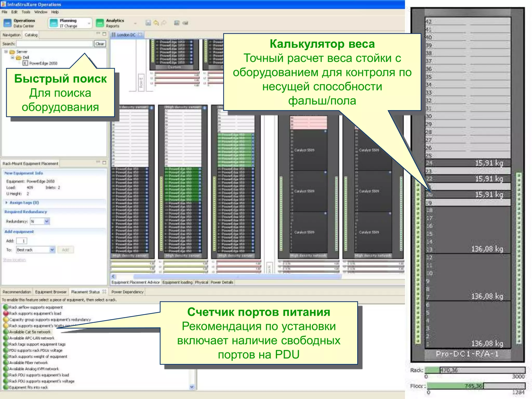Select PowerEdge 2650 in the catalog tree
Screen dimensions: 532x399
[43, 63]
